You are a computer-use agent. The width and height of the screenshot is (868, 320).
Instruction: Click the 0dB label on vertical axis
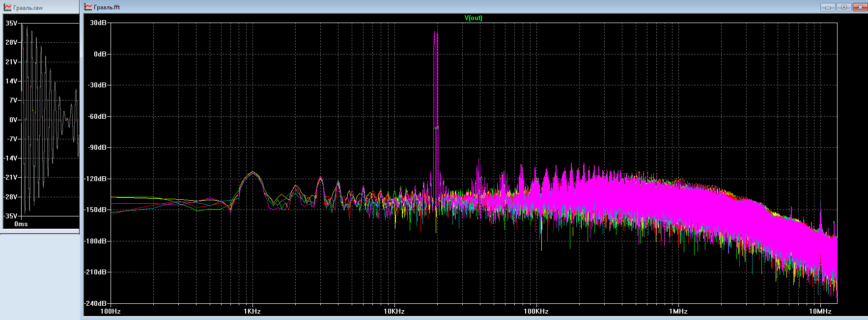click(100, 54)
